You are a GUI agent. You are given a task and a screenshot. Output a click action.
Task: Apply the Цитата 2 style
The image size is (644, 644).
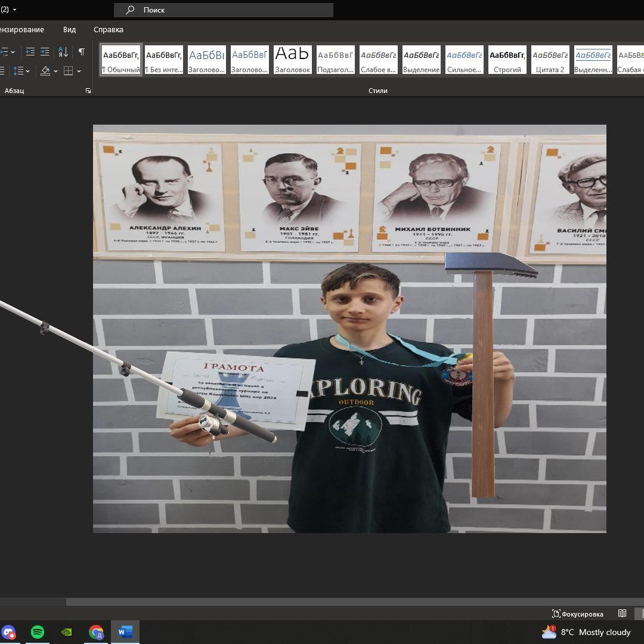(x=550, y=60)
